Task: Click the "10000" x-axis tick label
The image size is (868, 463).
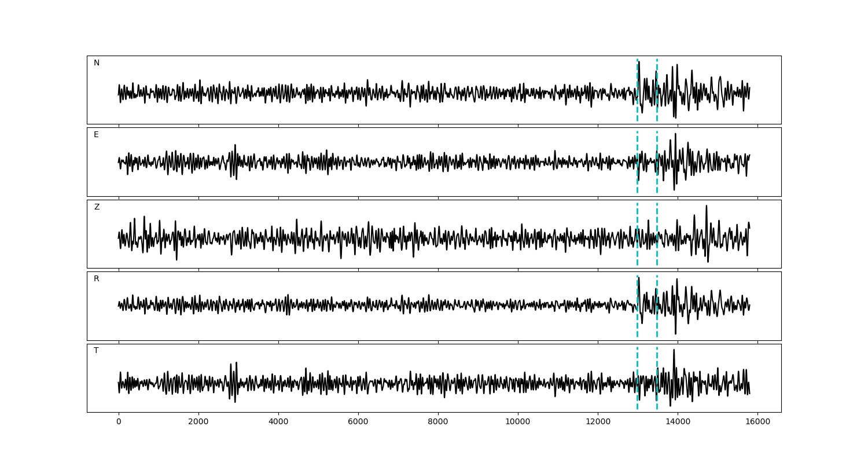Action: (518, 422)
